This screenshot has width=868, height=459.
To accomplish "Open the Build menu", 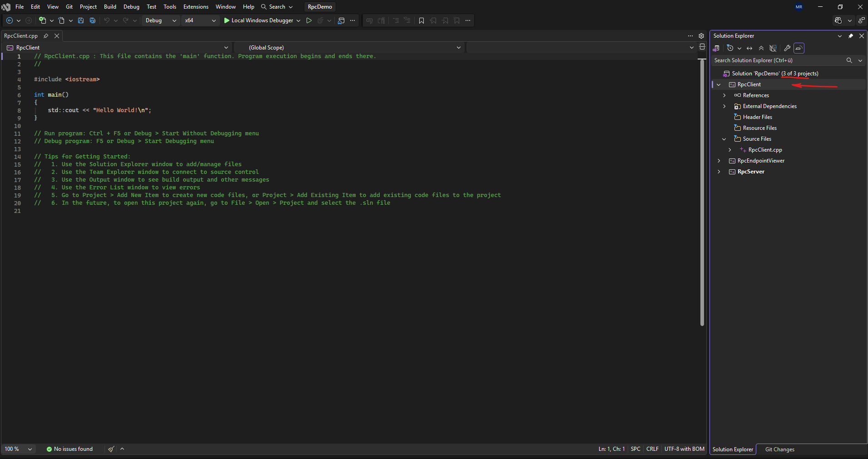I will point(110,7).
